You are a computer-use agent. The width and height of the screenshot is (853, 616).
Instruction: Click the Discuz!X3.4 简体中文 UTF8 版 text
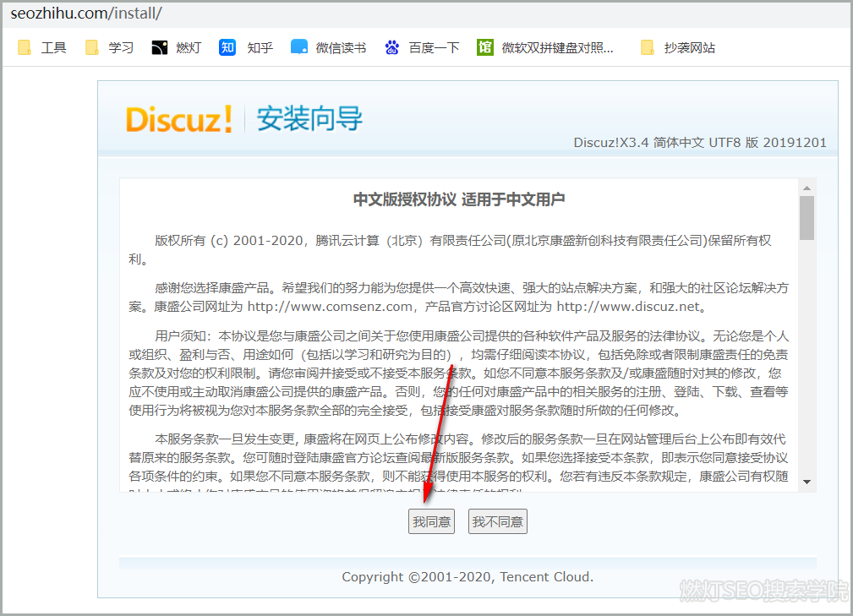pyautogui.click(x=666, y=143)
